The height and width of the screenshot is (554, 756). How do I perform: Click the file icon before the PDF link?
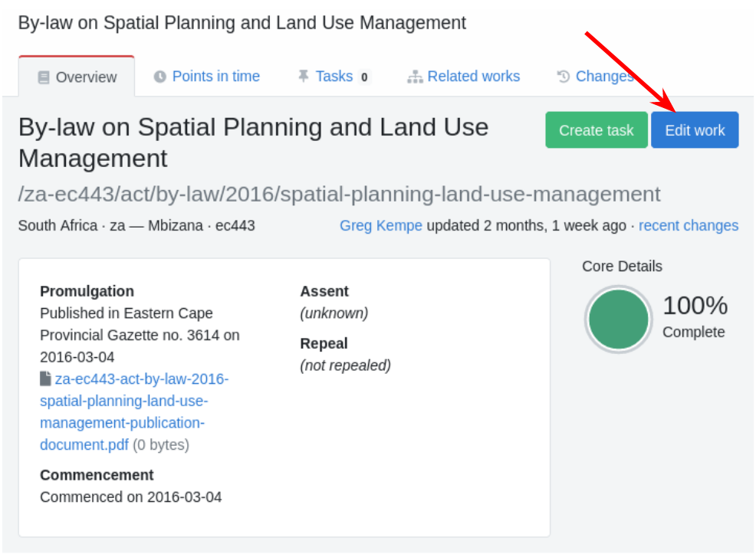pyautogui.click(x=46, y=379)
